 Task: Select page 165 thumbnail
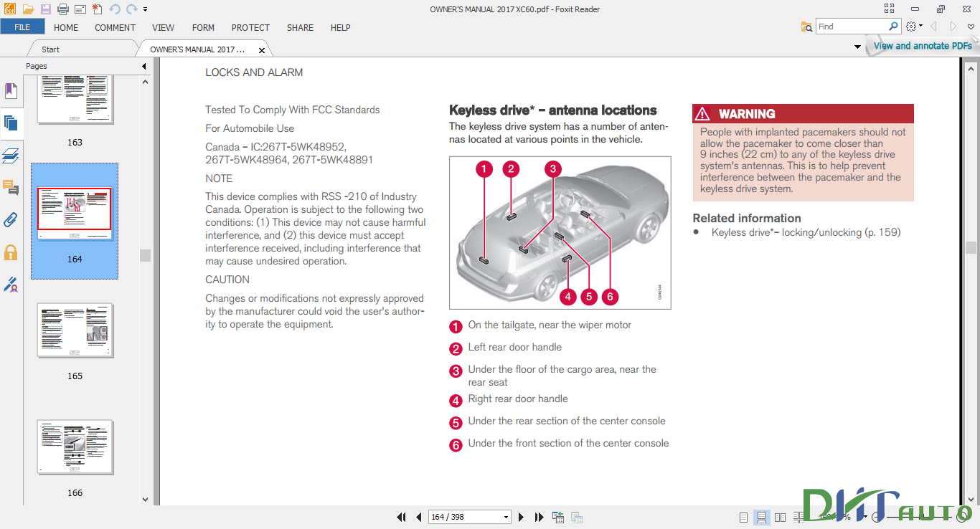click(x=75, y=330)
